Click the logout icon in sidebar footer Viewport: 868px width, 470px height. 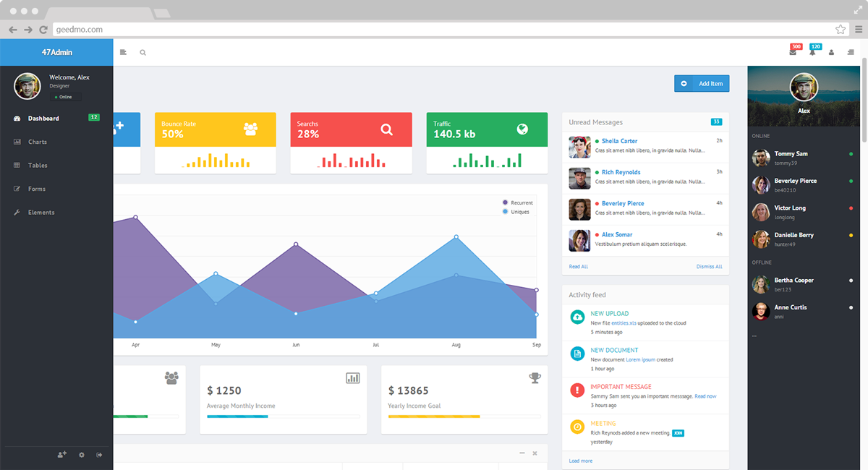pos(99,454)
